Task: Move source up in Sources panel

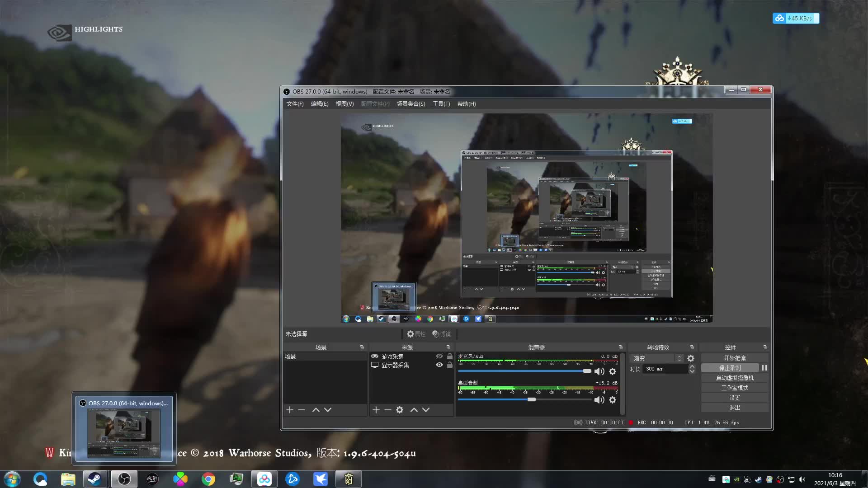Action: pyautogui.click(x=414, y=410)
